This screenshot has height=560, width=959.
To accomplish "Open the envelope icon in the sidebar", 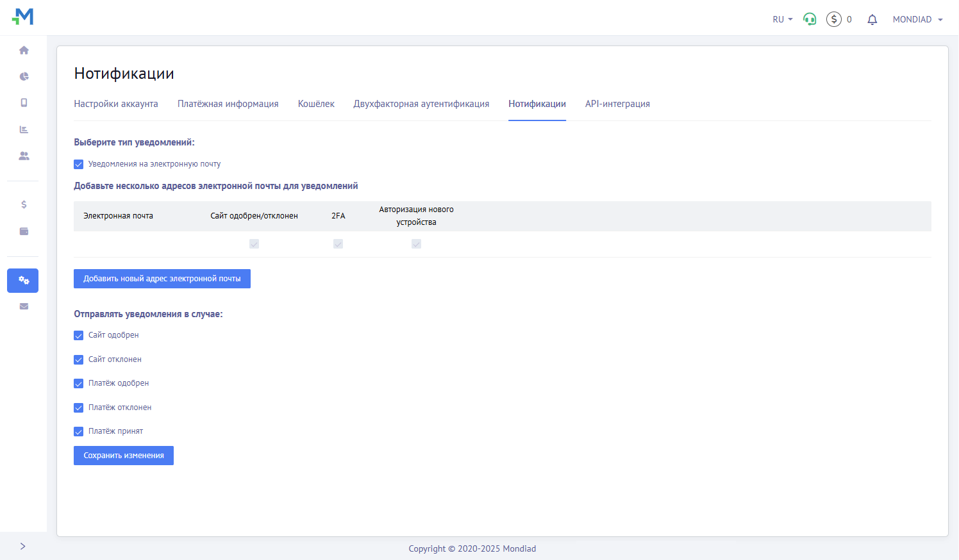I will click(x=24, y=306).
